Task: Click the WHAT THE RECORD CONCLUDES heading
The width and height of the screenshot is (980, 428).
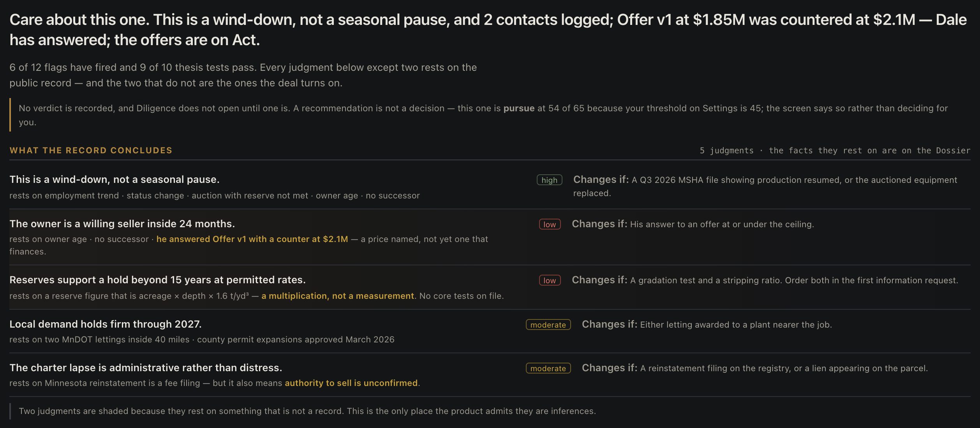Action: coord(91,150)
